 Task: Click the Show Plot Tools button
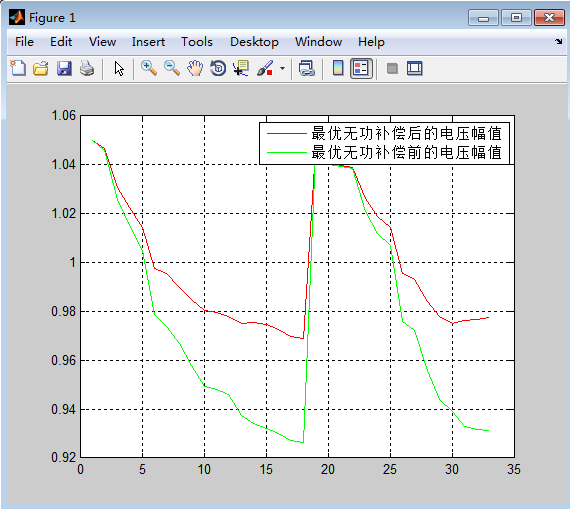414,68
